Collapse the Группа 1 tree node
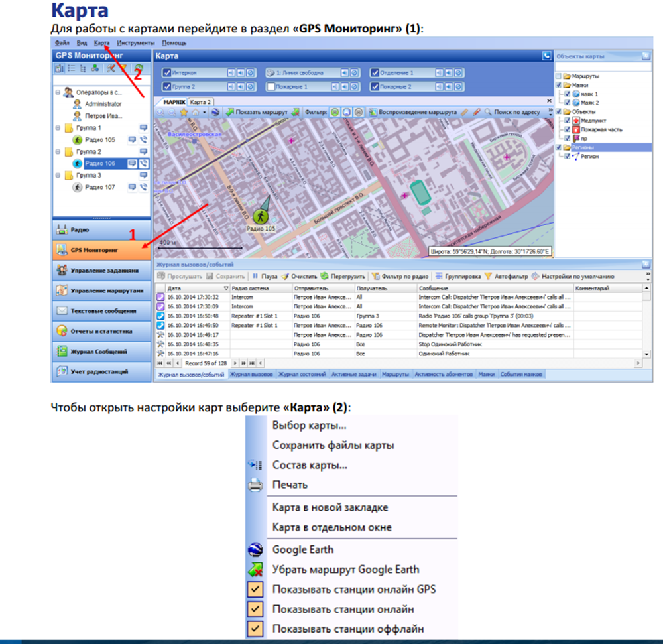This screenshot has height=644, width=663. (58, 128)
